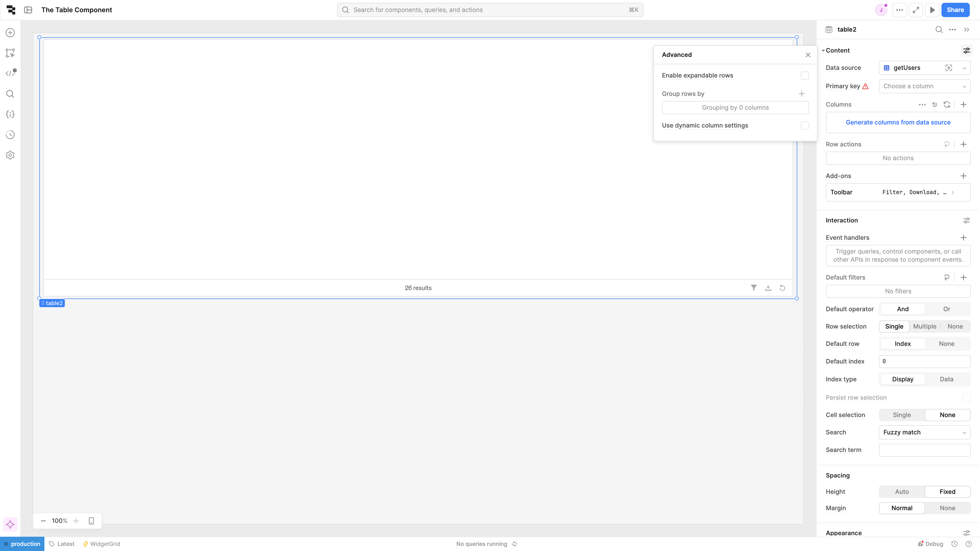Viewport: 980px width, 551px height.
Task: Download table data using the download icon
Action: click(768, 288)
